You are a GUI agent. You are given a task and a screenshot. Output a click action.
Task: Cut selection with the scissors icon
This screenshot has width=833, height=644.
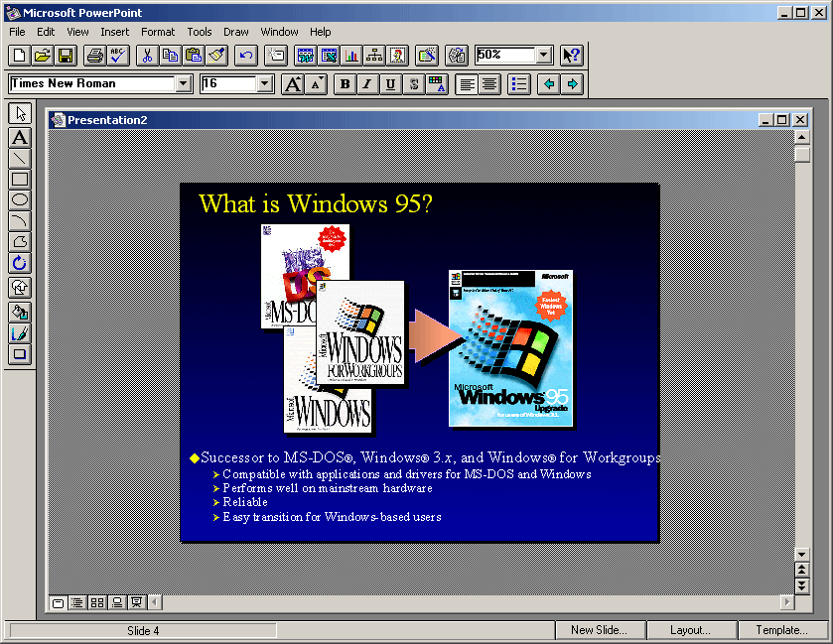tap(147, 56)
